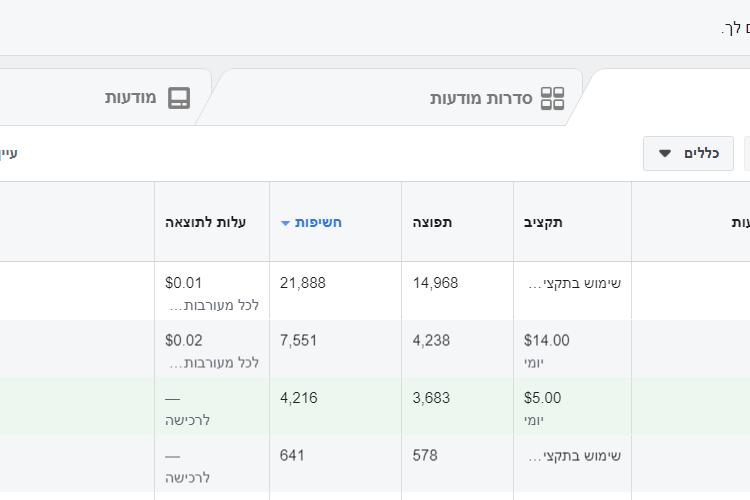Click the תקציב column header
This screenshot has width=750, height=500.
coord(543,222)
